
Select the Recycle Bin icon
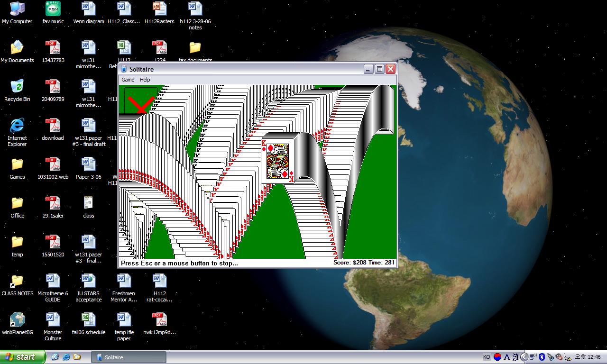point(17,91)
